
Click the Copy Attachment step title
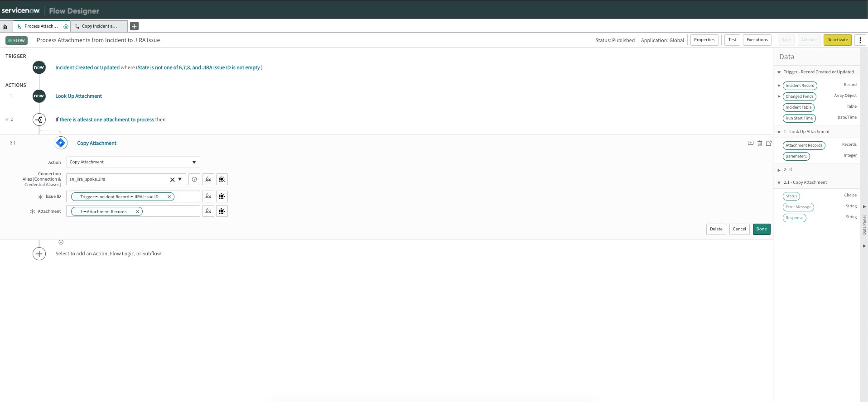point(96,143)
